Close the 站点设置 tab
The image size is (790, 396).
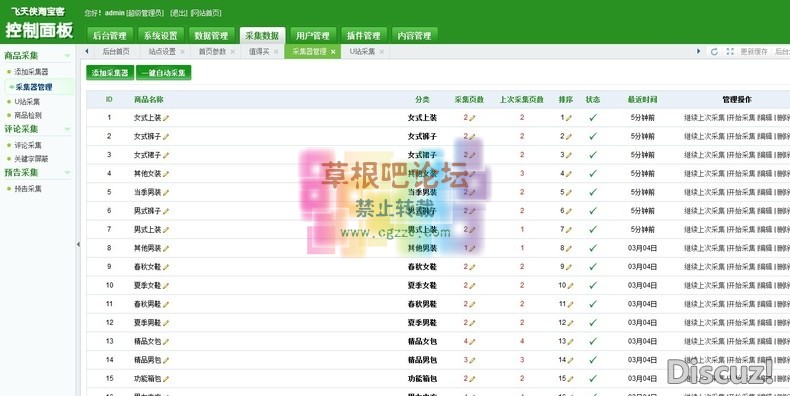click(182, 52)
